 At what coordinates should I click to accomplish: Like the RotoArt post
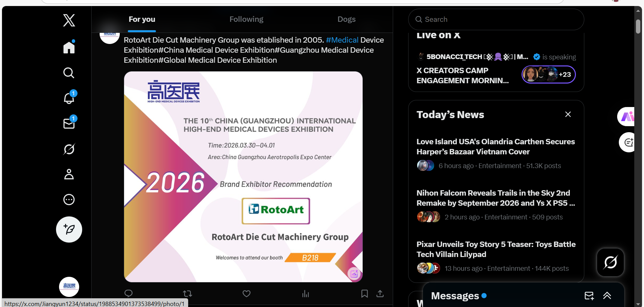[247, 294]
